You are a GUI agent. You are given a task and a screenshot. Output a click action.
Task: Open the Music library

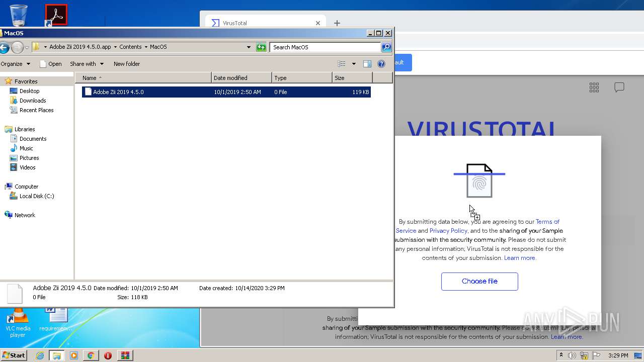point(26,148)
